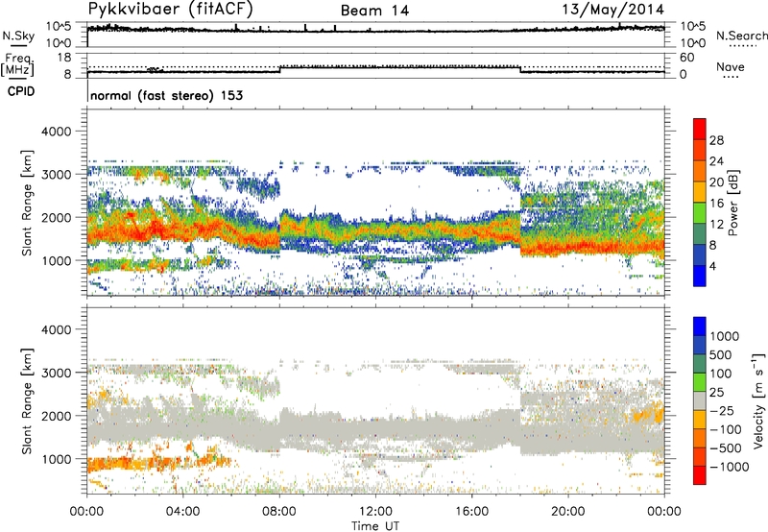Pick the yellow -100 to -25 Velocity swatch

[x=700, y=420]
